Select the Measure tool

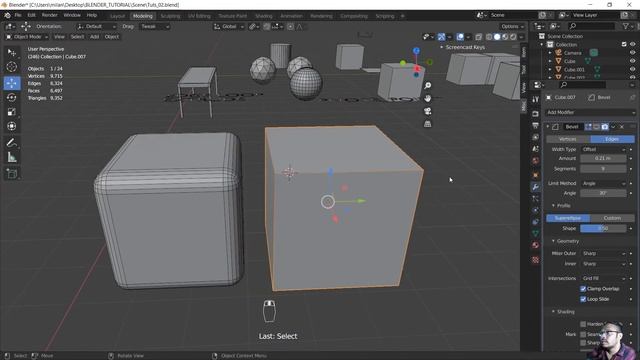click(12, 157)
